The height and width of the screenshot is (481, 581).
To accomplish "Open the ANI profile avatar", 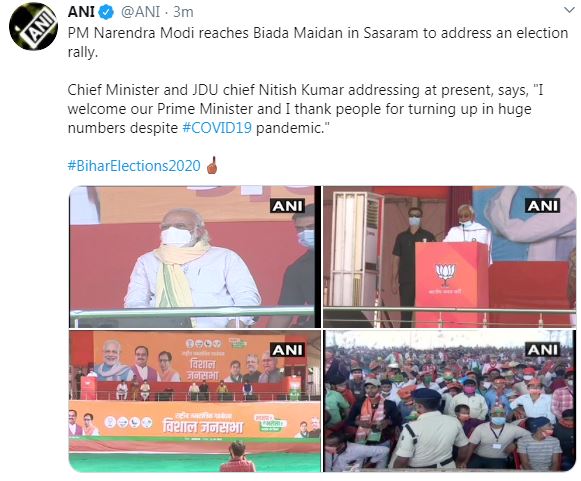I will [33, 27].
